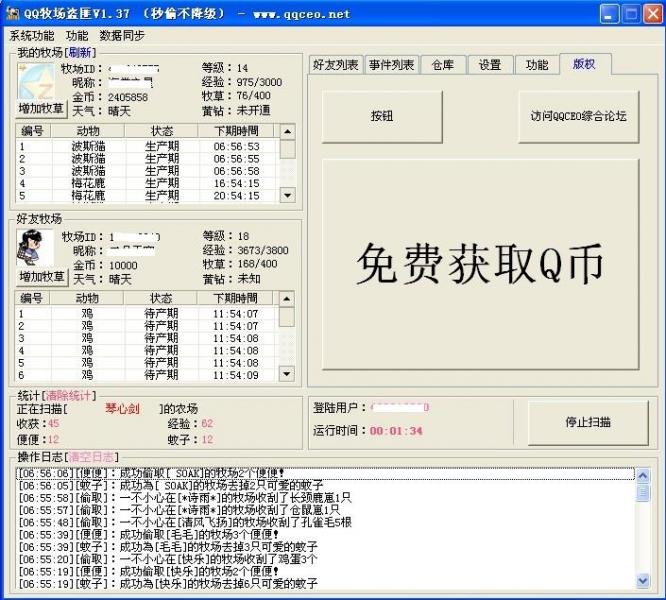Screen dimensions: 666x600
Task: Click 下期時間 column header in my ranch table
Action: 236,131
